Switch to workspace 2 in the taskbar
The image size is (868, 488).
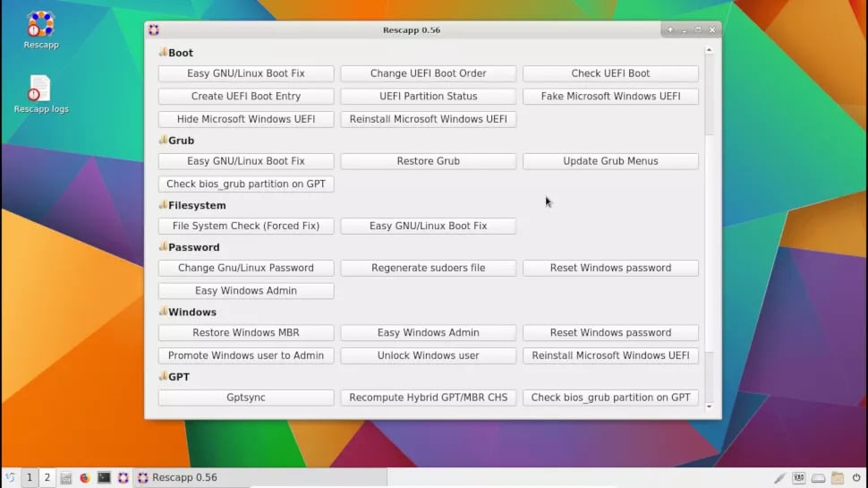(47, 477)
